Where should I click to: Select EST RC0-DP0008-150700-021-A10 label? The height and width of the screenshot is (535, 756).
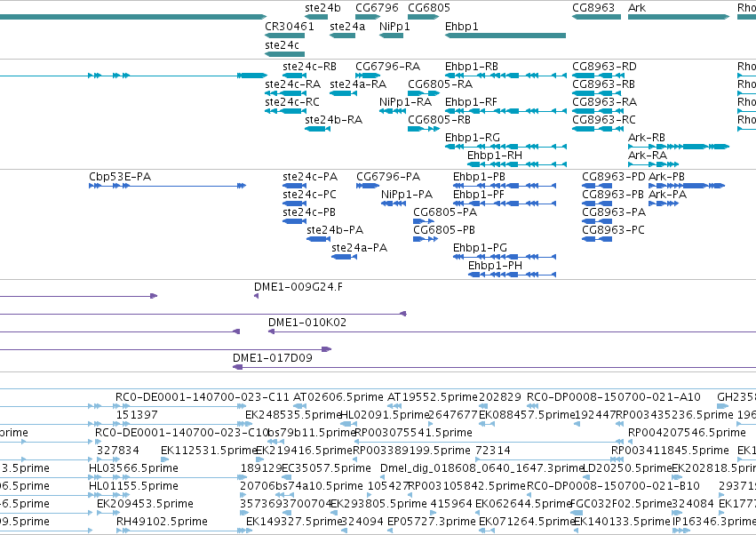[x=613, y=397]
